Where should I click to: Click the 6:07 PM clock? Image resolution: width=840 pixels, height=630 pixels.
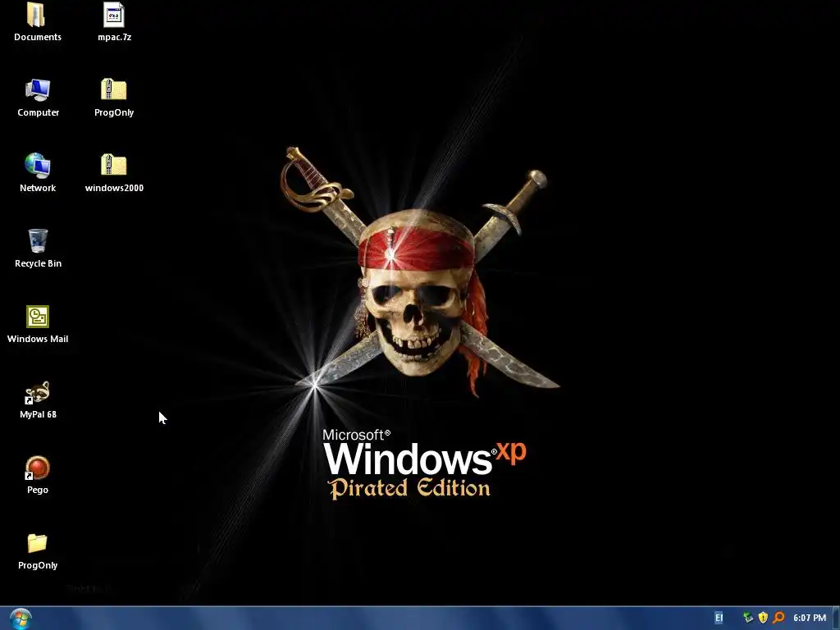pos(810,618)
